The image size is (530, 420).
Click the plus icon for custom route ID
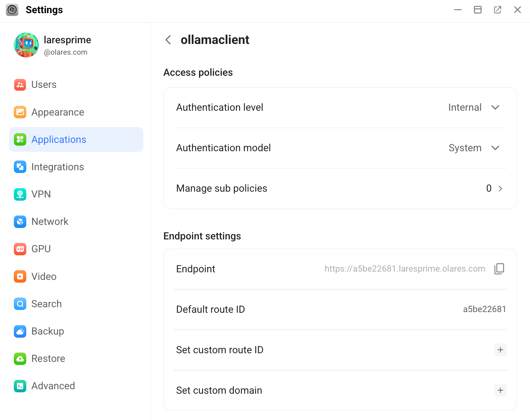tap(500, 350)
